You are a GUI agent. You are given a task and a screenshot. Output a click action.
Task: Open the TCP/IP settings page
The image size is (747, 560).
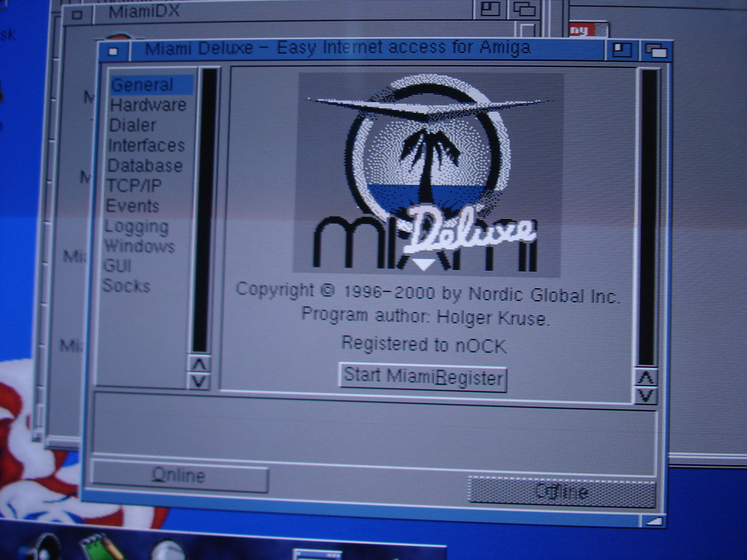click(x=134, y=186)
